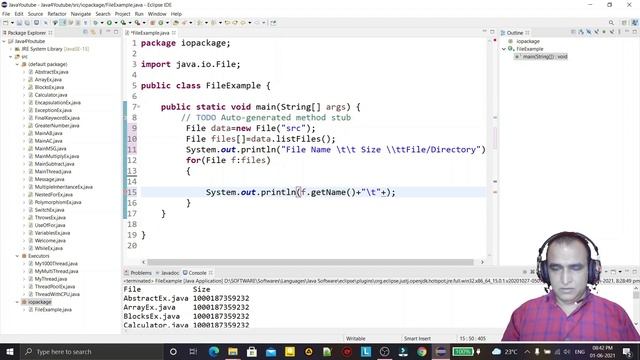This screenshot has height=360, width=640.
Task: Open the Refactor menu
Action: pos(57,14)
